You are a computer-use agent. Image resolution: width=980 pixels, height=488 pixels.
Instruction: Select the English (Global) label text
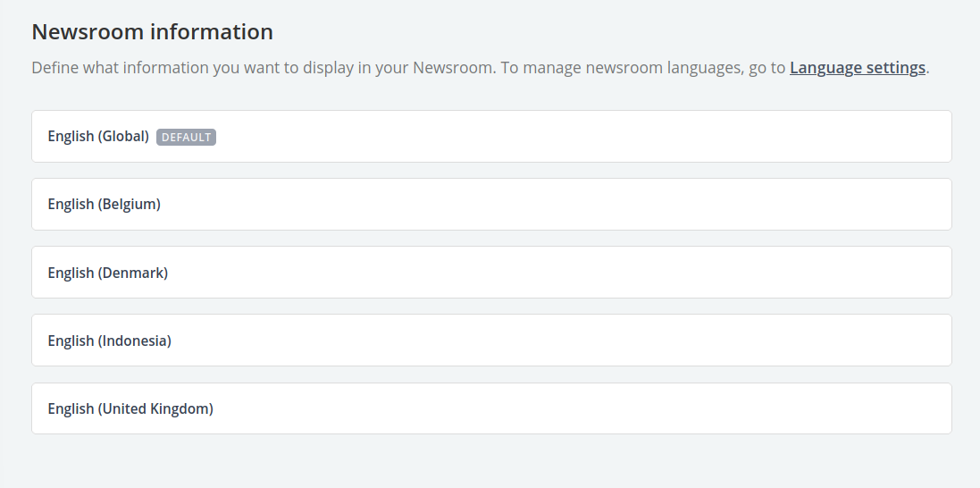(98, 137)
